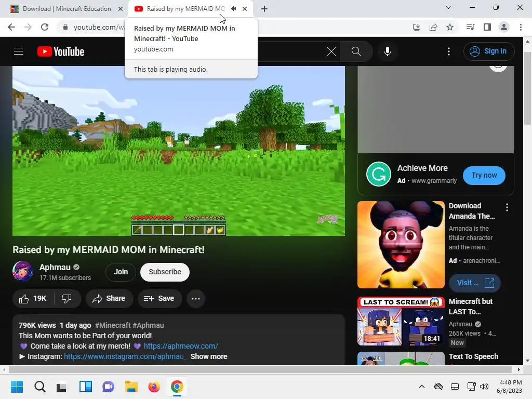Image resolution: width=532 pixels, height=399 pixels.
Task: Clear the search box with the X icon
Action: [x=331, y=51]
